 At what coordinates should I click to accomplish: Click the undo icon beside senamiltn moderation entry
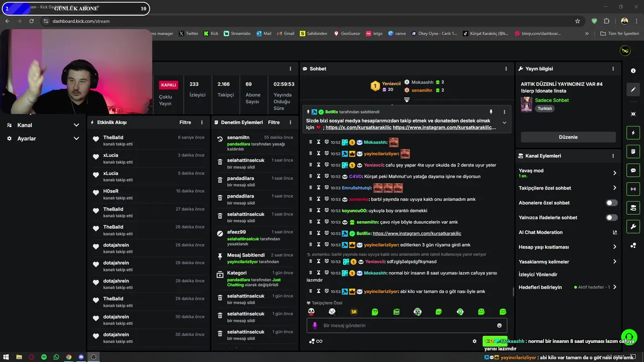pyautogui.click(x=220, y=139)
